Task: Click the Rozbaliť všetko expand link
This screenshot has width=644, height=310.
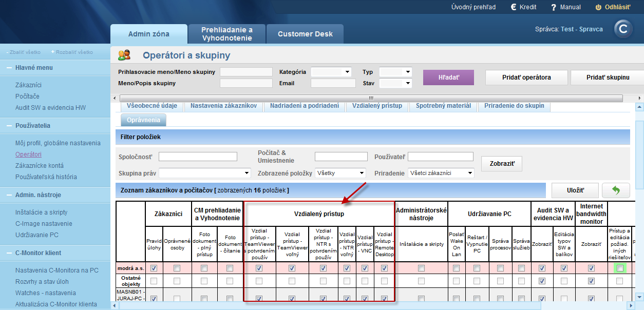Action: point(72,52)
